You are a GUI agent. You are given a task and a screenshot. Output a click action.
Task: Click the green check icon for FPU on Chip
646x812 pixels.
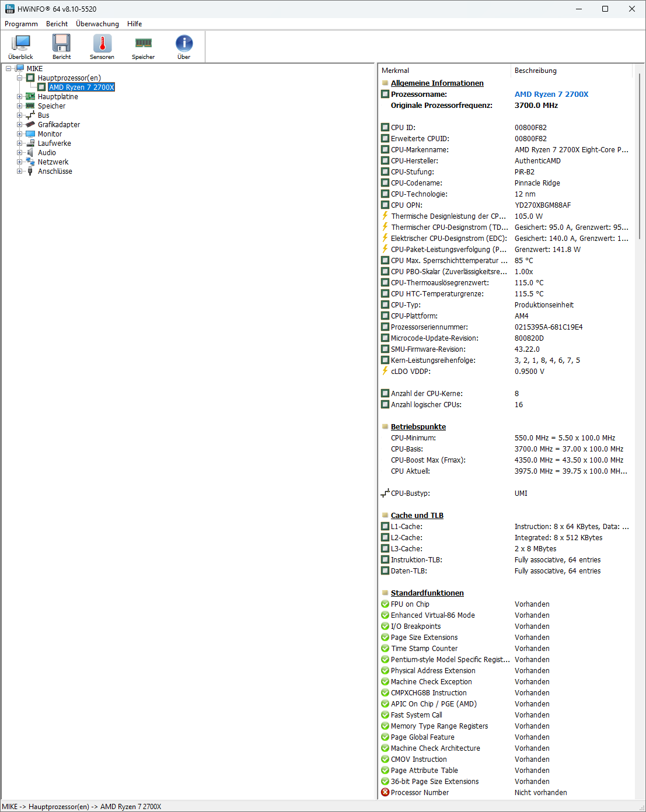point(385,604)
